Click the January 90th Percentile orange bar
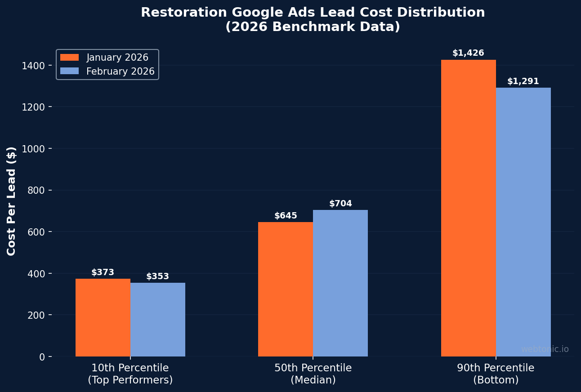Image resolution: width=581 pixels, height=392 pixels. [469, 208]
